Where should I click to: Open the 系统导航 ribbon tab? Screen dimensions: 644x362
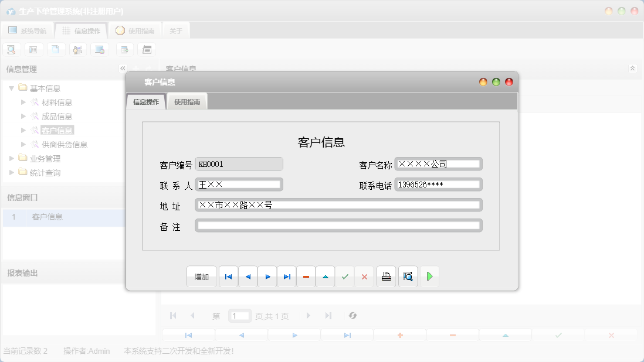(x=29, y=29)
